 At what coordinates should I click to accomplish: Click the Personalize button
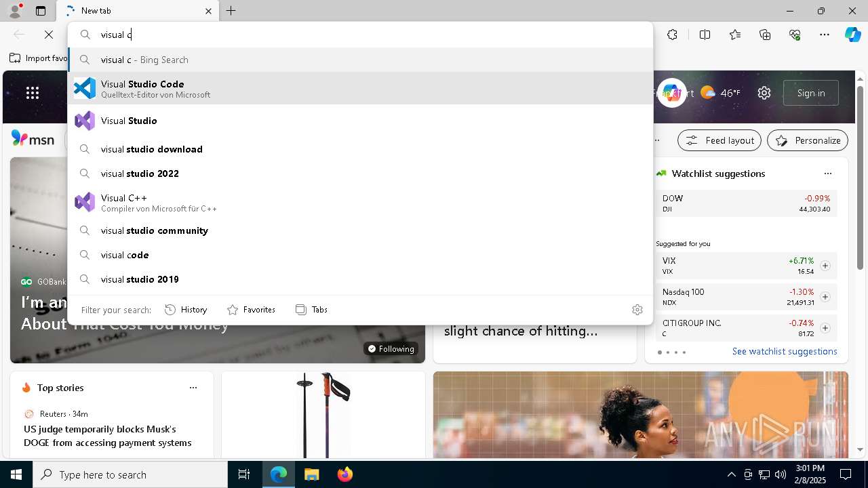point(808,140)
